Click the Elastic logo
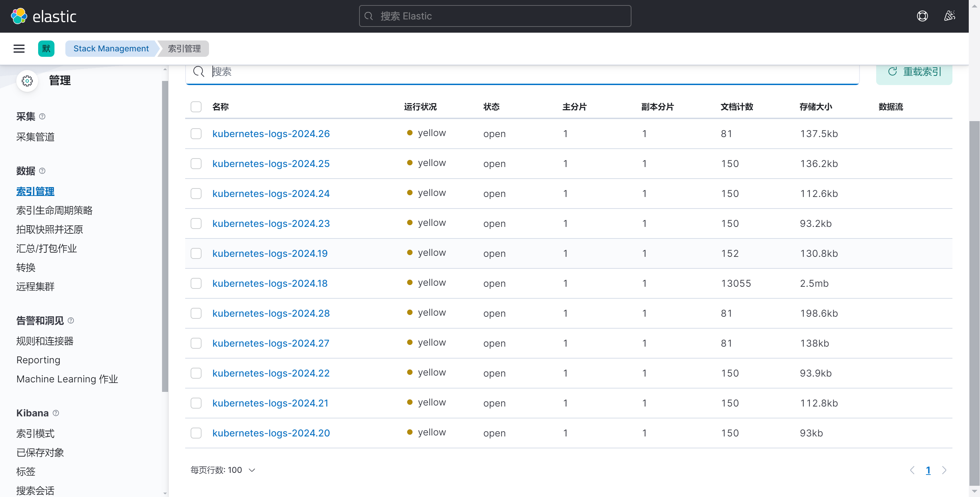The image size is (980, 497). click(43, 16)
